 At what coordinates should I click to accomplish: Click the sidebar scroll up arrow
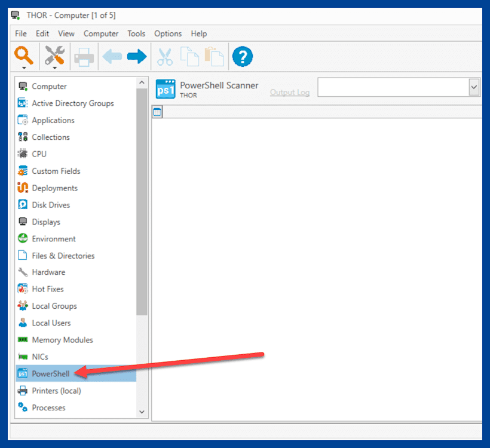(142, 82)
